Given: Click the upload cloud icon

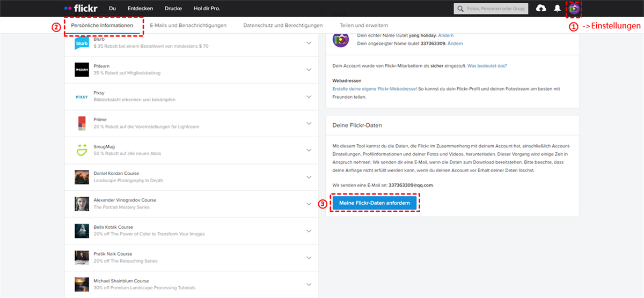Looking at the screenshot, I should [x=541, y=9].
